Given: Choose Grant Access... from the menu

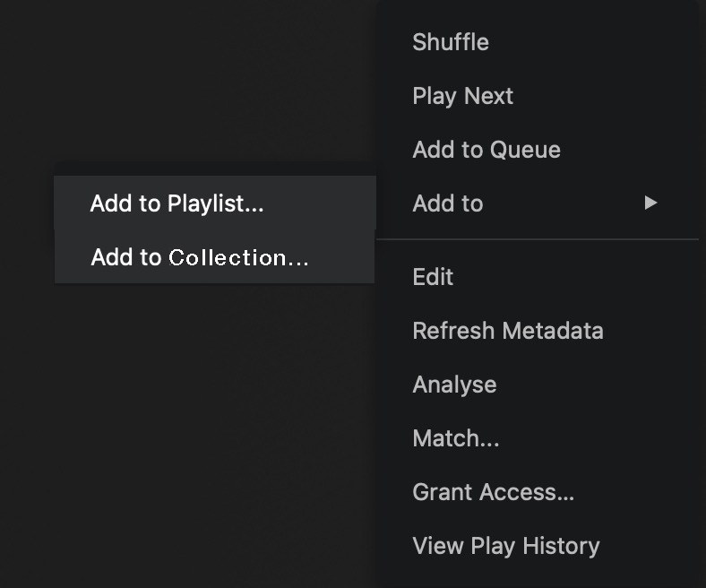Looking at the screenshot, I should click(x=493, y=492).
